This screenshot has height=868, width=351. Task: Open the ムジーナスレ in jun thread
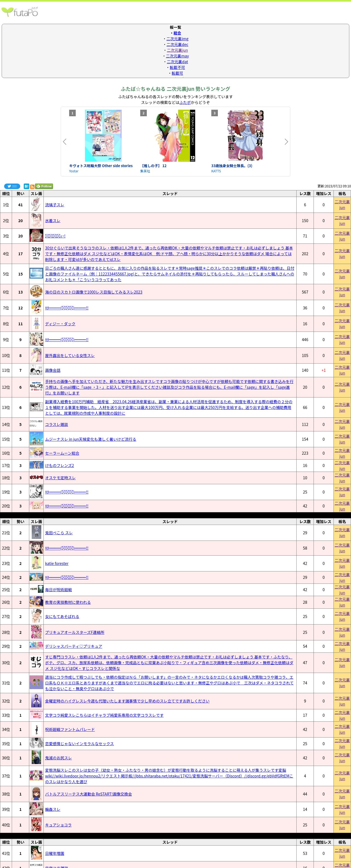(90, 439)
